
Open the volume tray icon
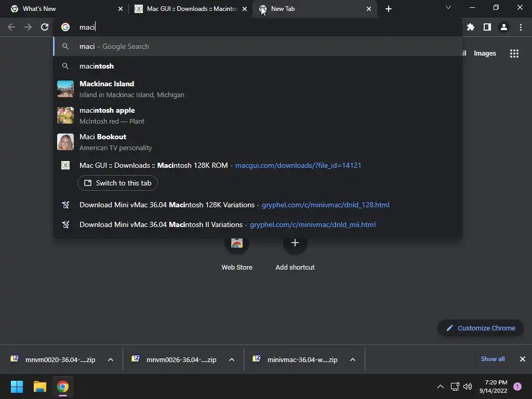[468, 387]
